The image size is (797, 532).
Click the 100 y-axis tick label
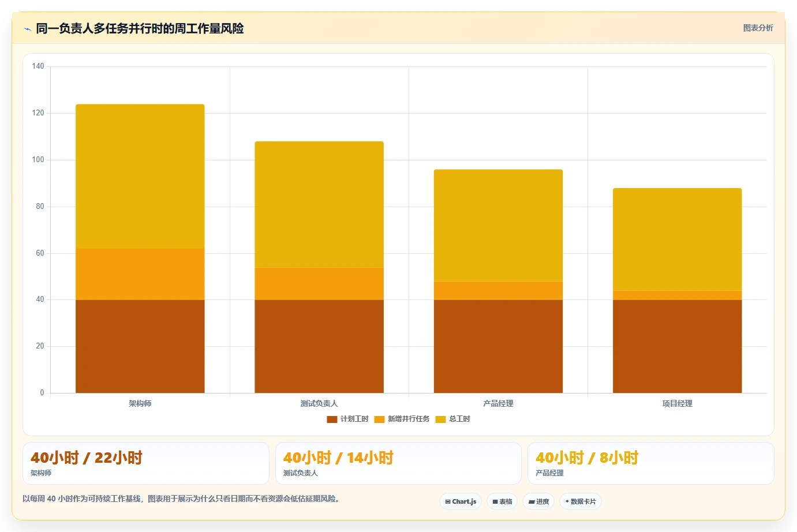click(x=38, y=160)
